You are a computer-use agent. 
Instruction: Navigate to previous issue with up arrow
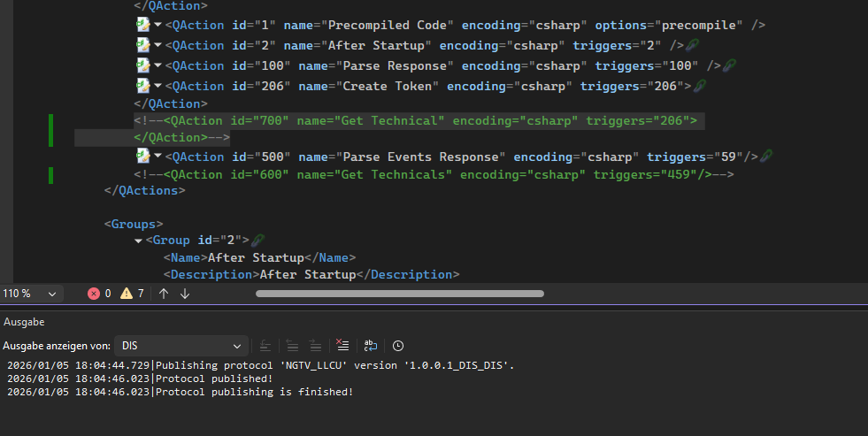164,294
